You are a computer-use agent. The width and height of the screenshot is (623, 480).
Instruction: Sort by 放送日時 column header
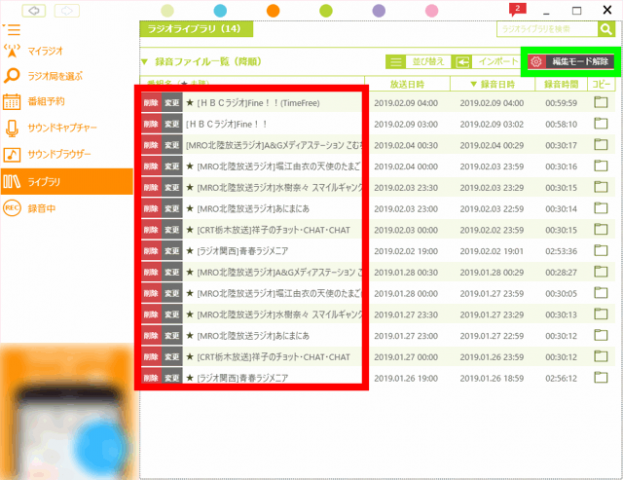[x=409, y=84]
